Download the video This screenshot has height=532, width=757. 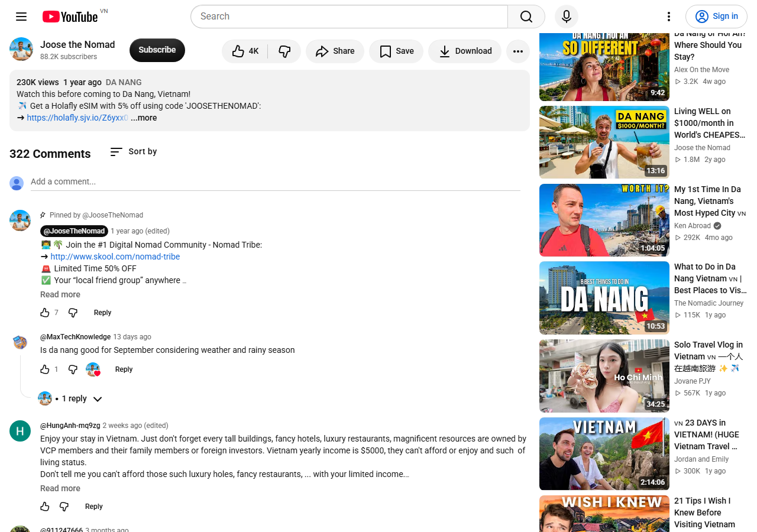click(x=465, y=51)
